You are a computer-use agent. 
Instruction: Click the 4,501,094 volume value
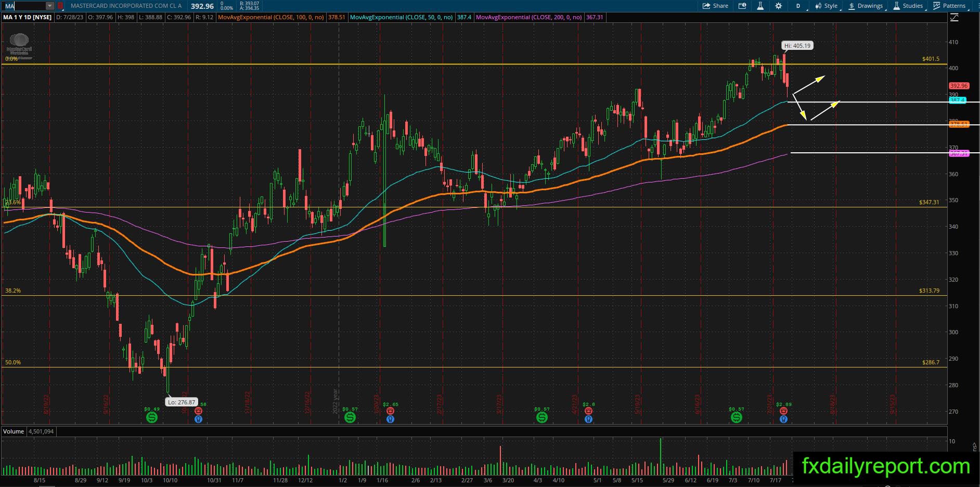coord(40,431)
